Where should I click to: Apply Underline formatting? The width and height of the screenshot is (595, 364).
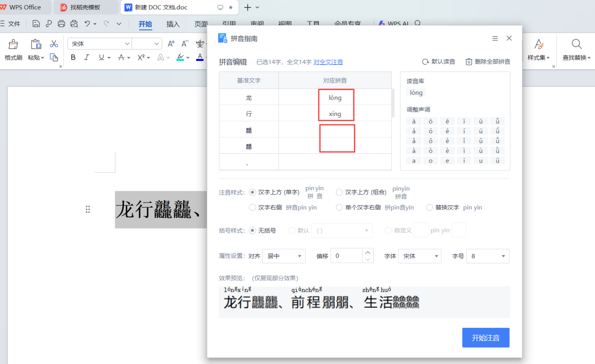(101, 58)
